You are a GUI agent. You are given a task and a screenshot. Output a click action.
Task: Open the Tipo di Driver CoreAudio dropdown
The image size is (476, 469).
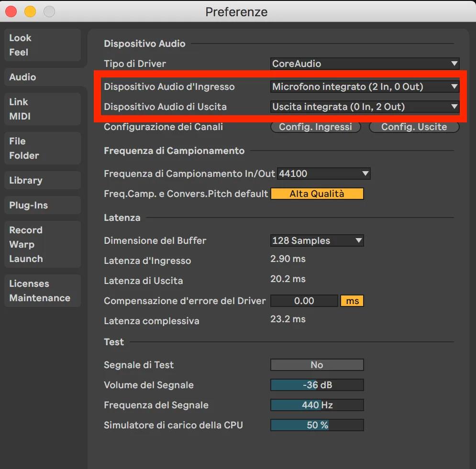tap(365, 64)
